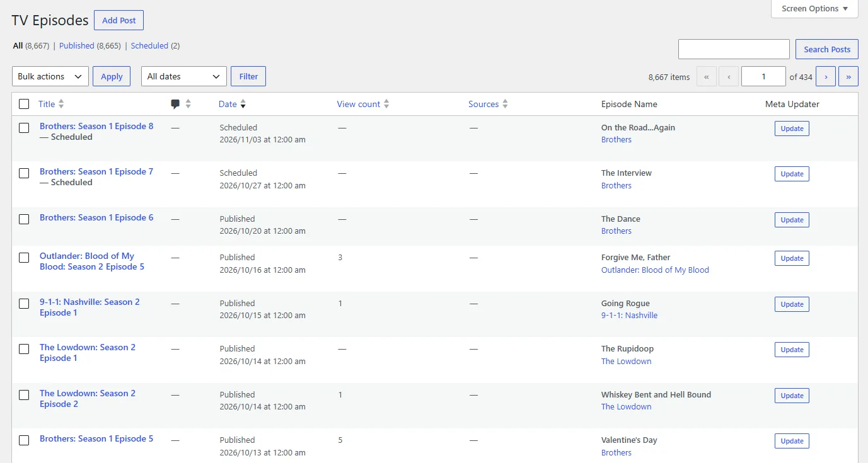This screenshot has height=463, width=868.
Task: Open Brothers: Season 1 Episode 5 post
Action: [96, 438]
